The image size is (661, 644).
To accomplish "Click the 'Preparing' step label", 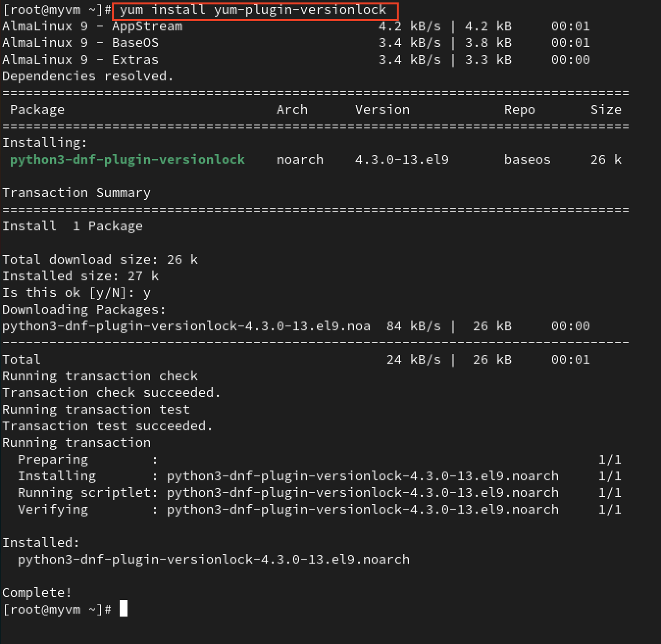I will point(53,459).
